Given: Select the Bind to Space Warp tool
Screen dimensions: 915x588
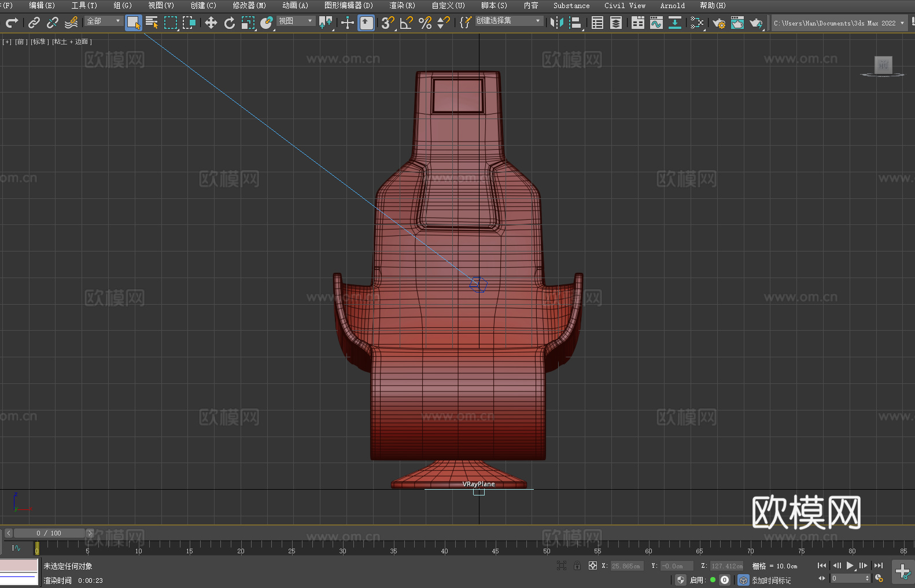Looking at the screenshot, I should [71, 23].
